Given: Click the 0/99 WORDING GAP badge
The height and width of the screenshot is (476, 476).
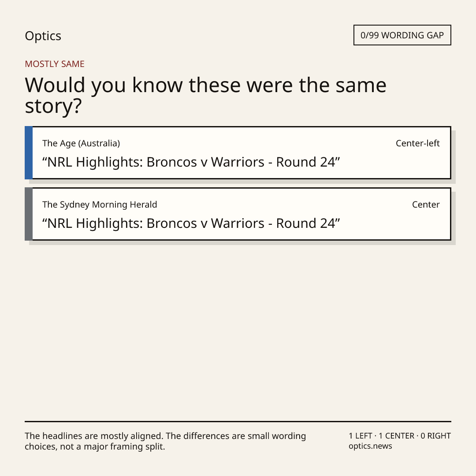Looking at the screenshot, I should (x=402, y=35).
